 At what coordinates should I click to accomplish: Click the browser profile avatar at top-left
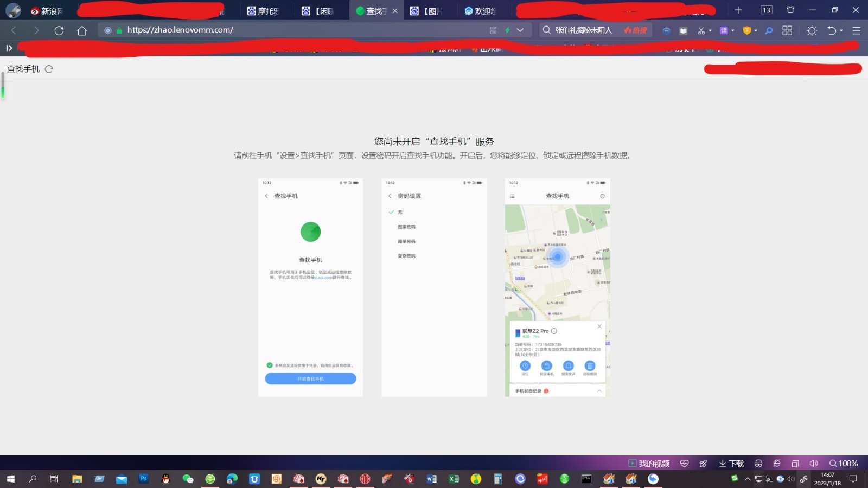click(x=13, y=10)
